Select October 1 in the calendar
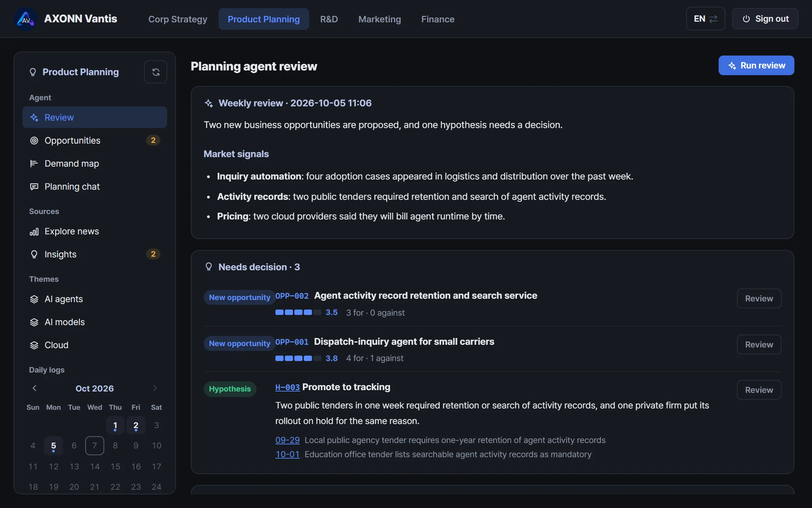The image size is (812, 508). 115,425
